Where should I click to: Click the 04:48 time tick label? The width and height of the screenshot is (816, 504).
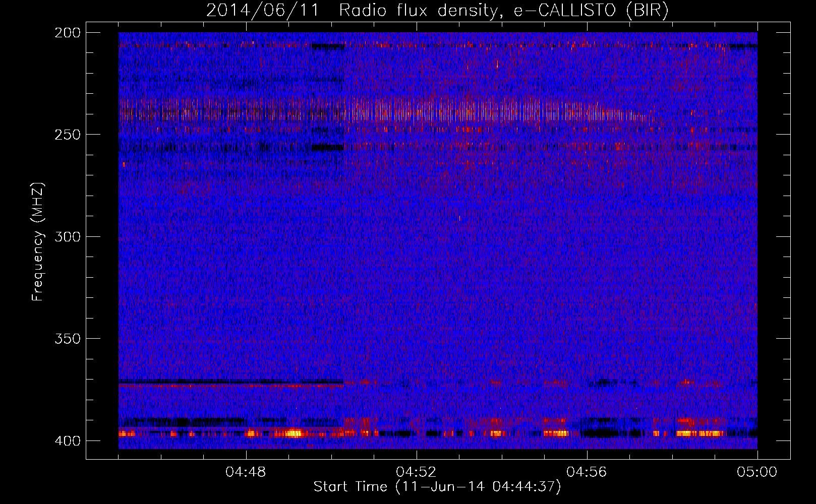click(x=246, y=472)
